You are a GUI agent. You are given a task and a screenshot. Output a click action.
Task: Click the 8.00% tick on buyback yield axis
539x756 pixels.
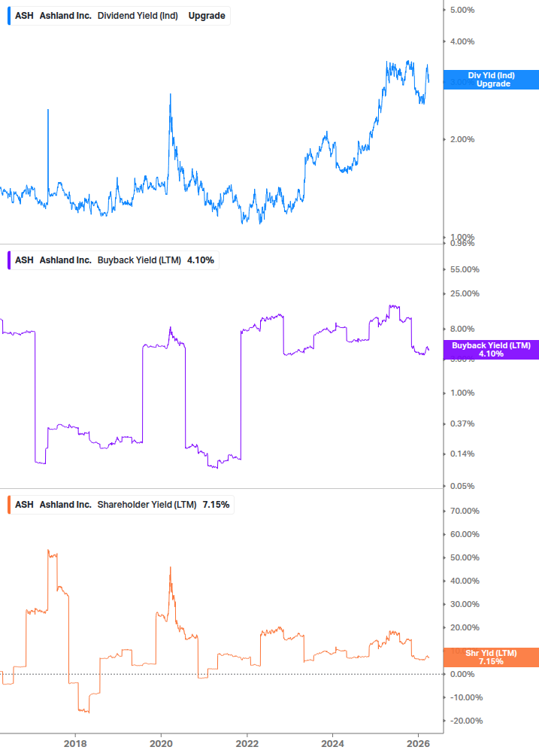462,329
